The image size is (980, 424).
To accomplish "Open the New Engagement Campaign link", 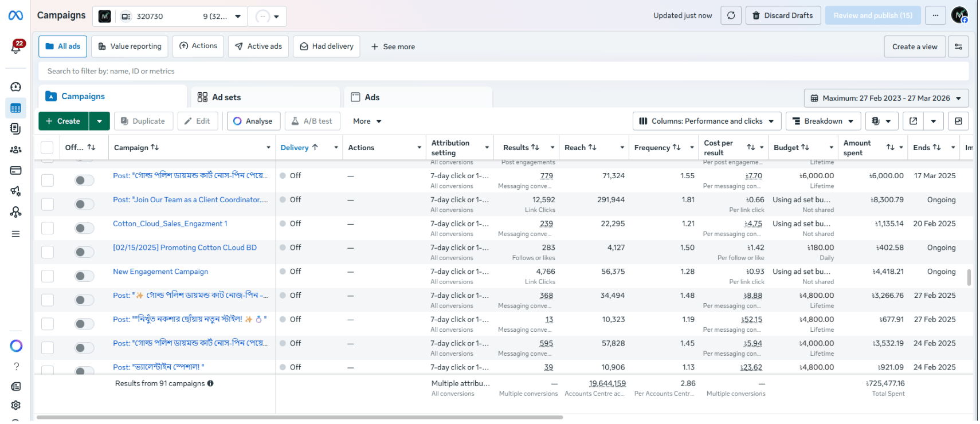I will (160, 272).
